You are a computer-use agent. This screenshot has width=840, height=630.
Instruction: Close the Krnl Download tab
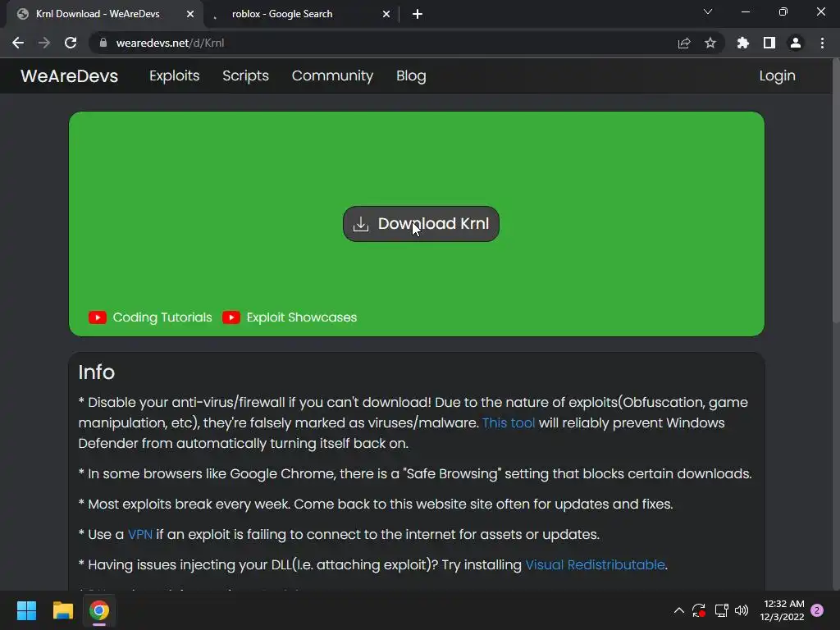[x=190, y=14]
